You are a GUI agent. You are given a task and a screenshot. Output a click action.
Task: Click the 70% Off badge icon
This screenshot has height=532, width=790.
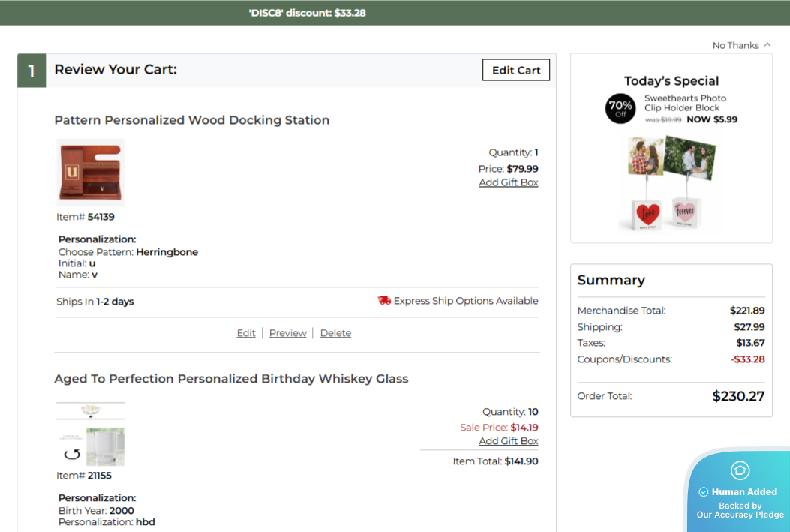[620, 109]
